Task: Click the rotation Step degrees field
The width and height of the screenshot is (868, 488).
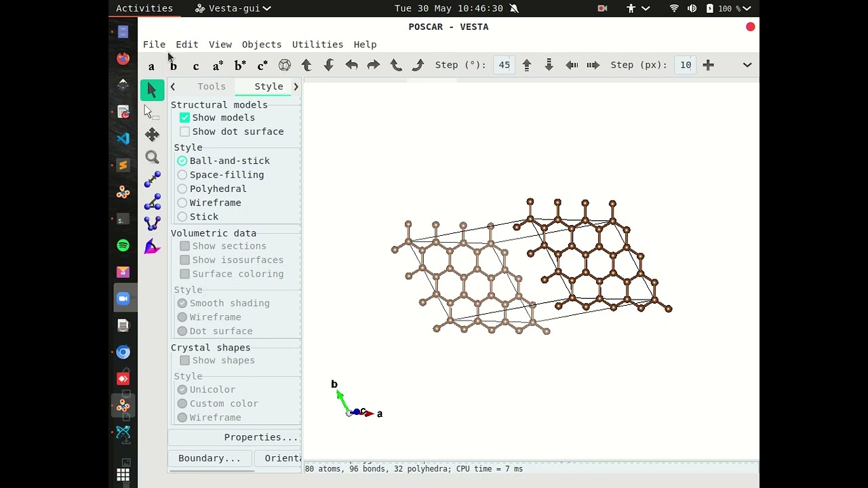Action: [x=505, y=65]
